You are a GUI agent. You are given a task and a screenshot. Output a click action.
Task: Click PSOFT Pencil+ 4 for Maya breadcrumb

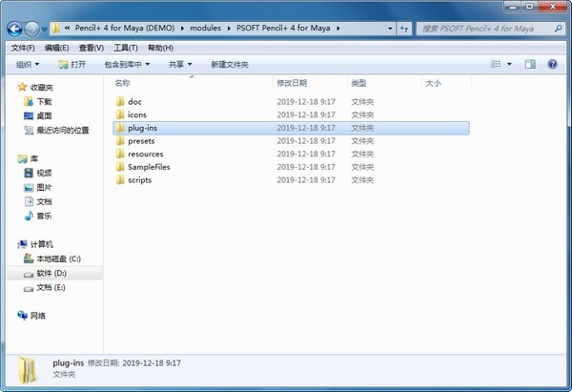[x=283, y=28]
